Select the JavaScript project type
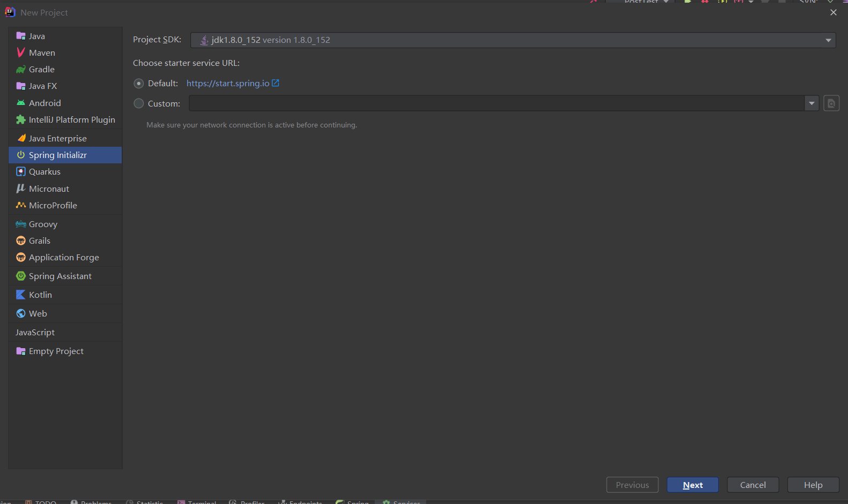The width and height of the screenshot is (848, 504). point(65,332)
